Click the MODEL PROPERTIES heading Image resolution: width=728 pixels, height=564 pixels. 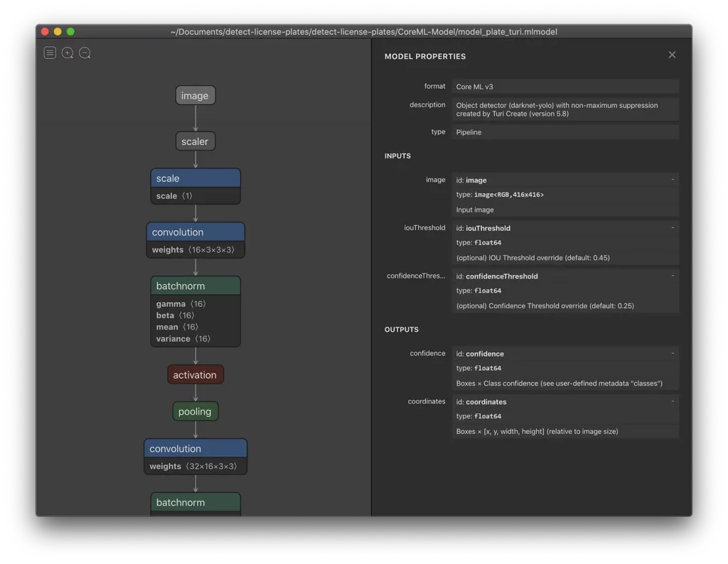pyautogui.click(x=425, y=57)
